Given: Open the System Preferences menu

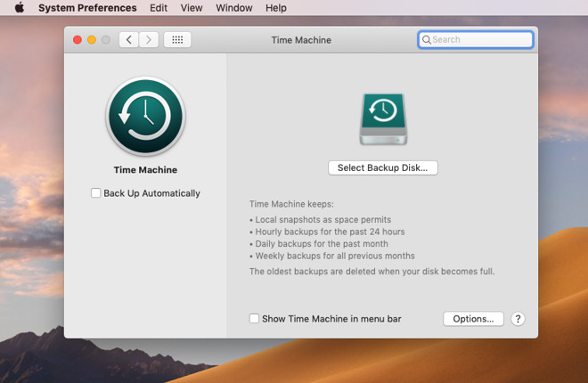Looking at the screenshot, I should tap(87, 8).
